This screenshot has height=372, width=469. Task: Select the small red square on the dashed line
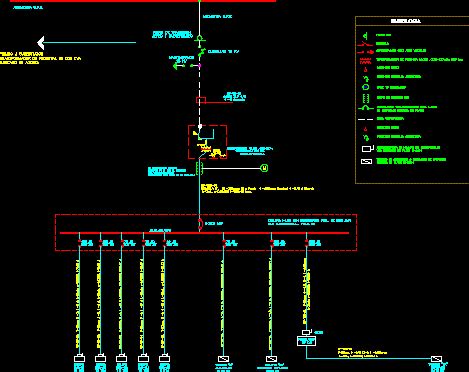201,100
